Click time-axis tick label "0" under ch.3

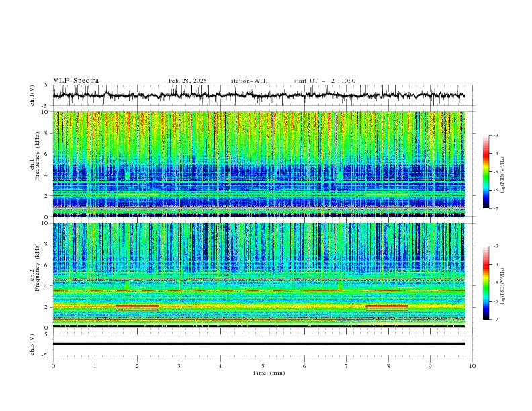53,366
